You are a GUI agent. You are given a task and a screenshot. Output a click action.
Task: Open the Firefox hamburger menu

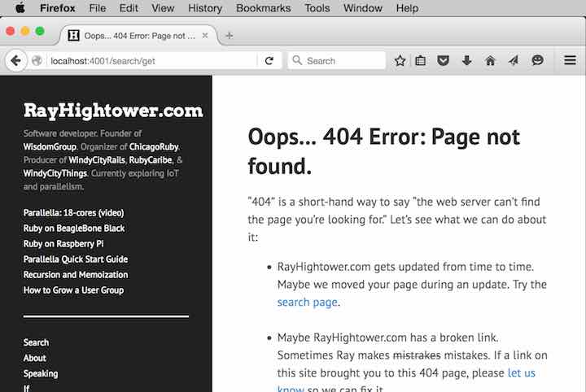tap(570, 60)
